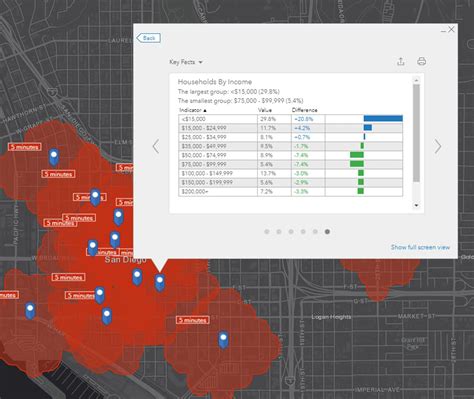Select the second pagination dot
The image size is (474, 399).
click(x=279, y=232)
